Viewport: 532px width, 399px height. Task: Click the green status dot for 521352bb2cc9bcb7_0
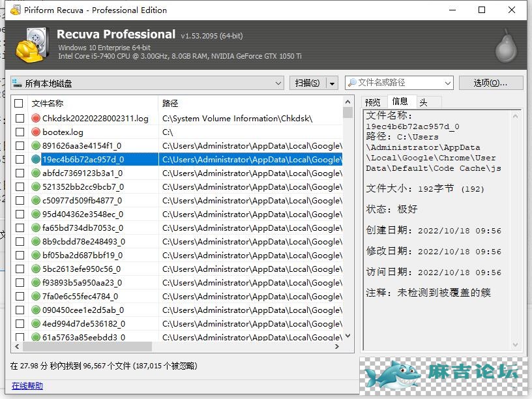pos(36,186)
